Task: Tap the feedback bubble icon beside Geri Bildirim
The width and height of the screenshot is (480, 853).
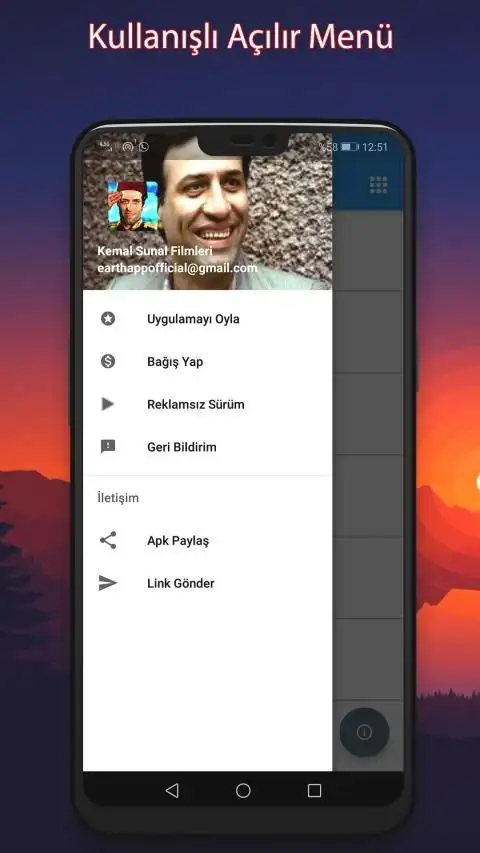Action: click(x=108, y=447)
